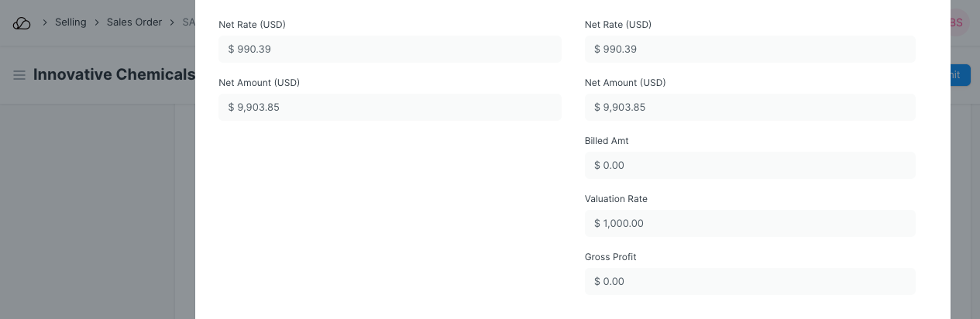Toggle the sidebar hamburger menu icon
Screen dimensions: 980x319
(19, 75)
